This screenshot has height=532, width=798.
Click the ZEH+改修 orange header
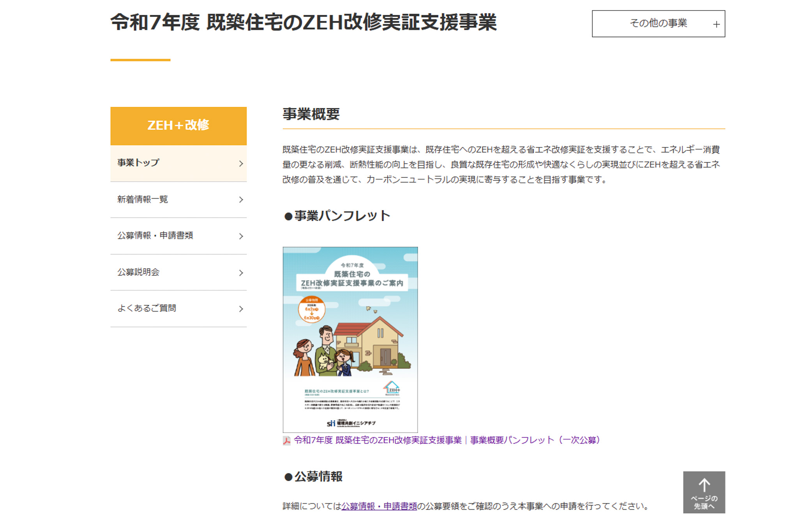click(178, 125)
